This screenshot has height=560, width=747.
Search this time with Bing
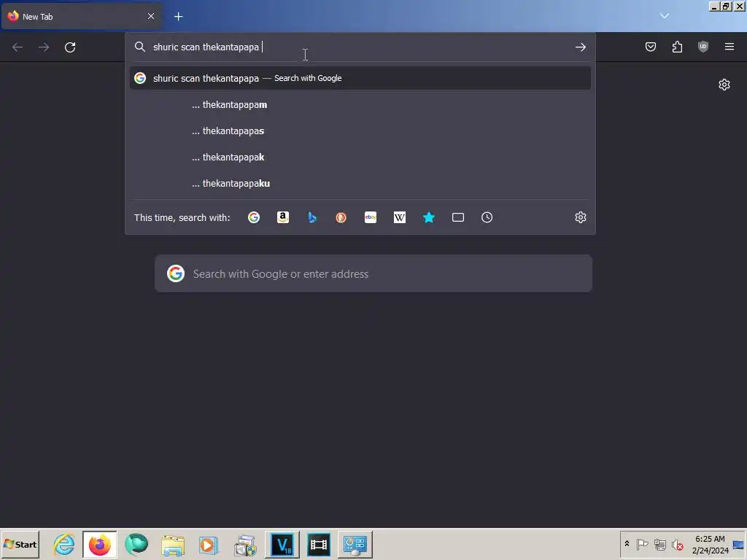312,217
